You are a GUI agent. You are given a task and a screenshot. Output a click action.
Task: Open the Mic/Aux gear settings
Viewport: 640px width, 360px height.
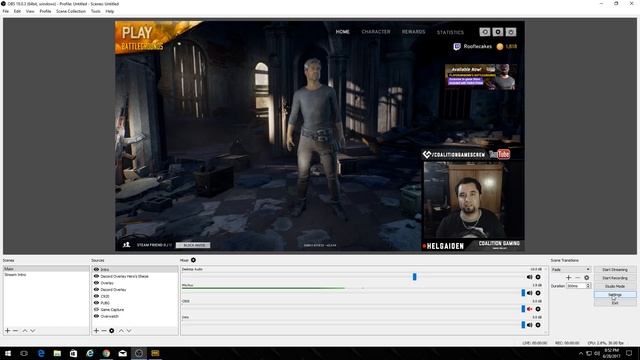point(538,293)
